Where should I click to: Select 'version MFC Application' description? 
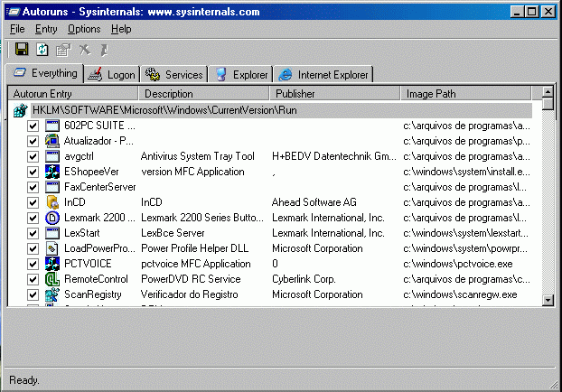[192, 172]
